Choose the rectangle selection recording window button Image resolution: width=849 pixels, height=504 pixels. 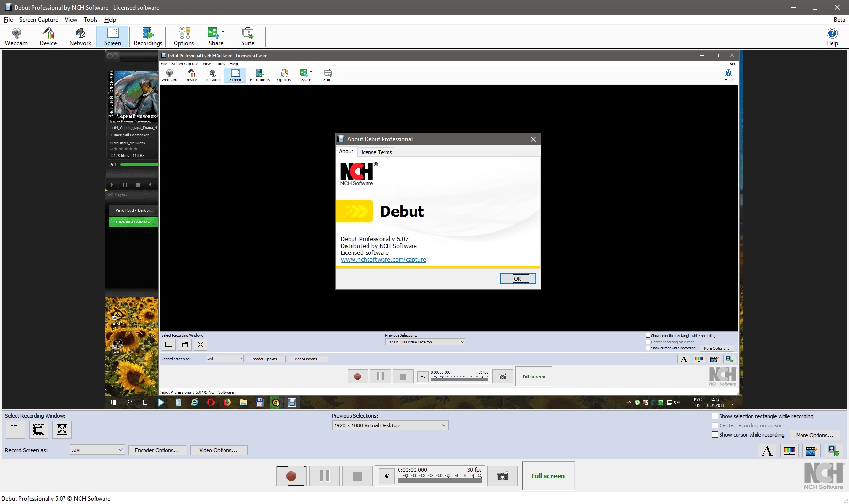click(x=16, y=429)
